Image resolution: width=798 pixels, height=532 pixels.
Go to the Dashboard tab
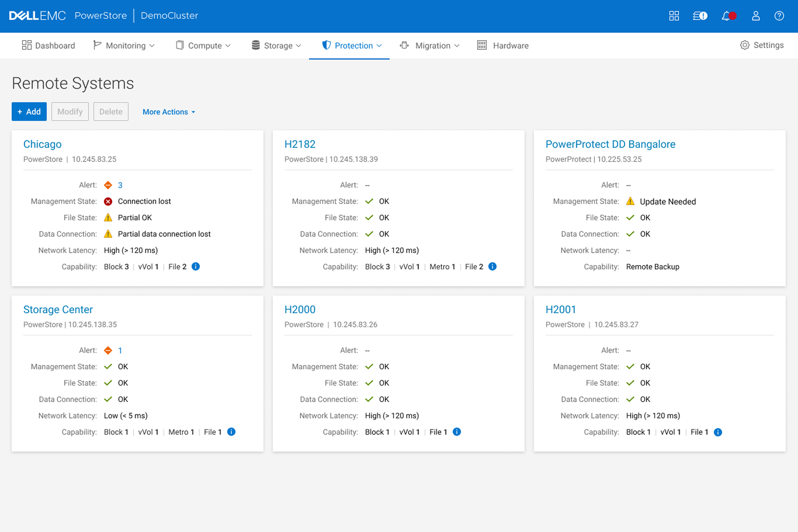[x=49, y=46]
